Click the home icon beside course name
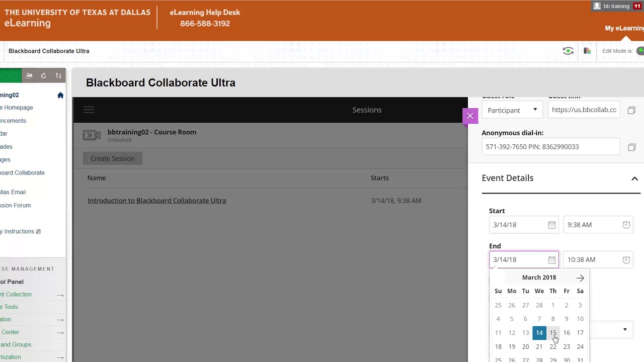Viewport: 644px width, 362px height. 60,96
